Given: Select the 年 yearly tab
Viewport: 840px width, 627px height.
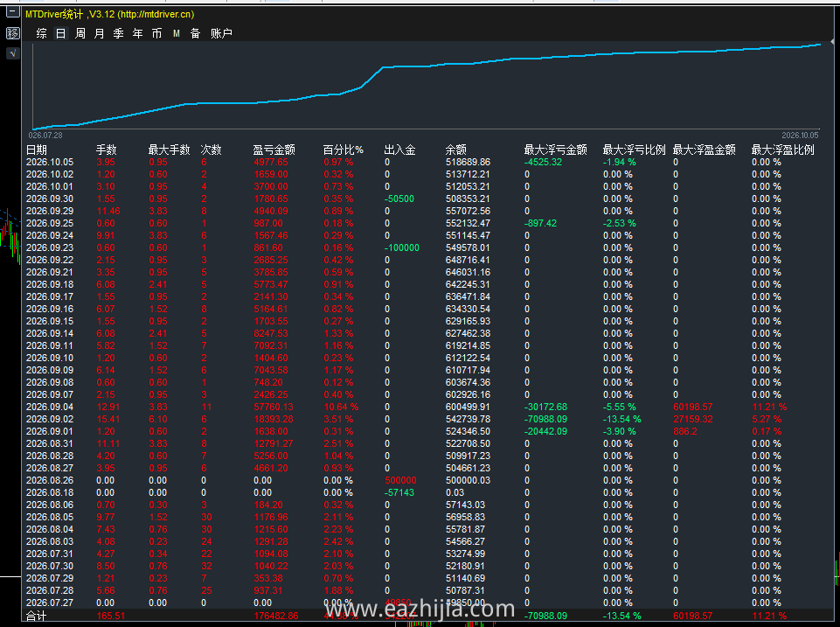Looking at the screenshot, I should point(138,34).
